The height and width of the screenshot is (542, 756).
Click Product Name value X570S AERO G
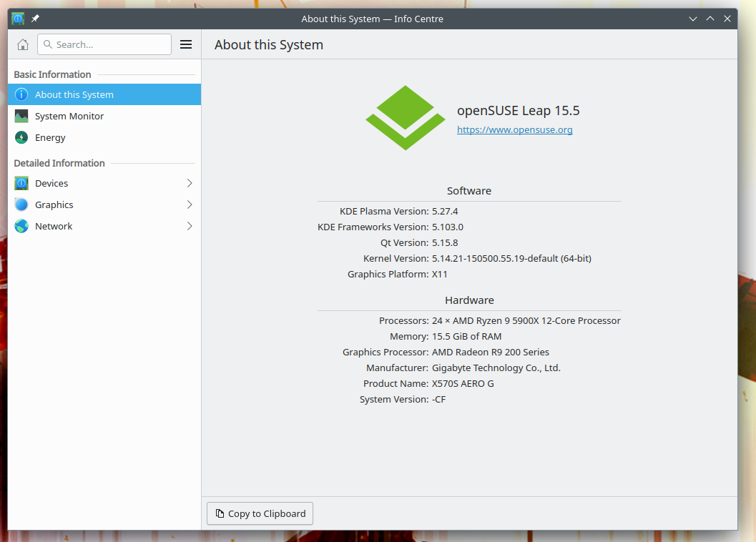[463, 384]
